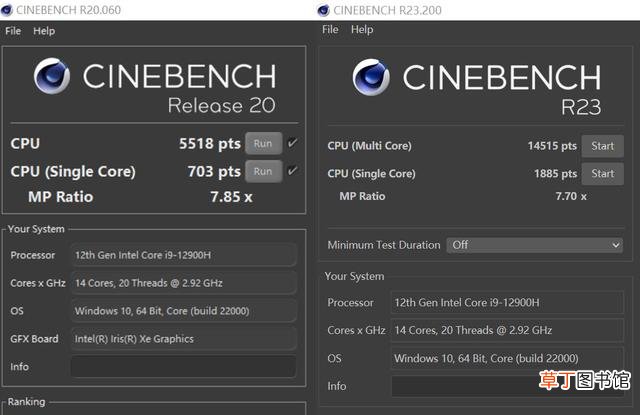Screen dimensions: 640x415
Task: Click the GFX Board field with Iris Xe Graphics
Action: click(x=184, y=339)
